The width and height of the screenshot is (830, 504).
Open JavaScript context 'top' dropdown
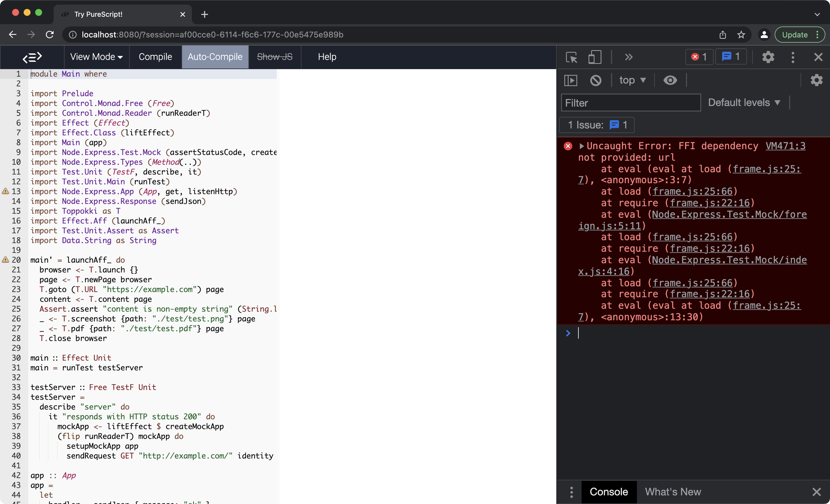point(633,80)
